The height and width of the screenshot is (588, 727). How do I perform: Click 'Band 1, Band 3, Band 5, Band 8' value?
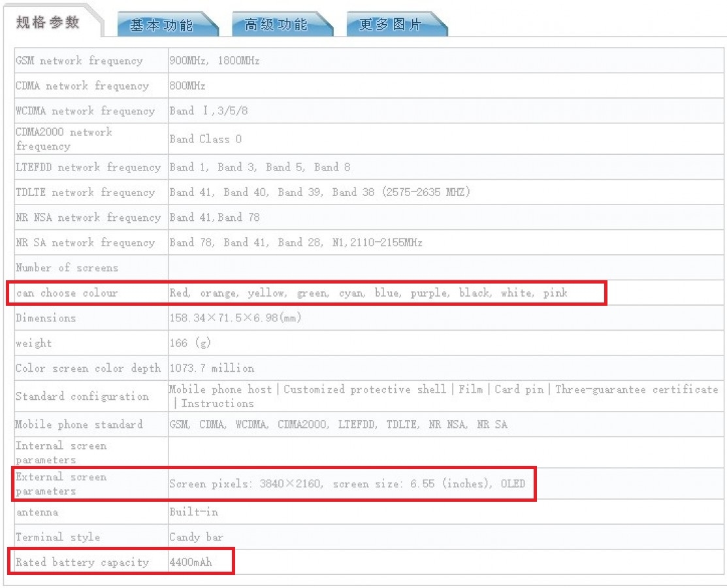point(260,167)
